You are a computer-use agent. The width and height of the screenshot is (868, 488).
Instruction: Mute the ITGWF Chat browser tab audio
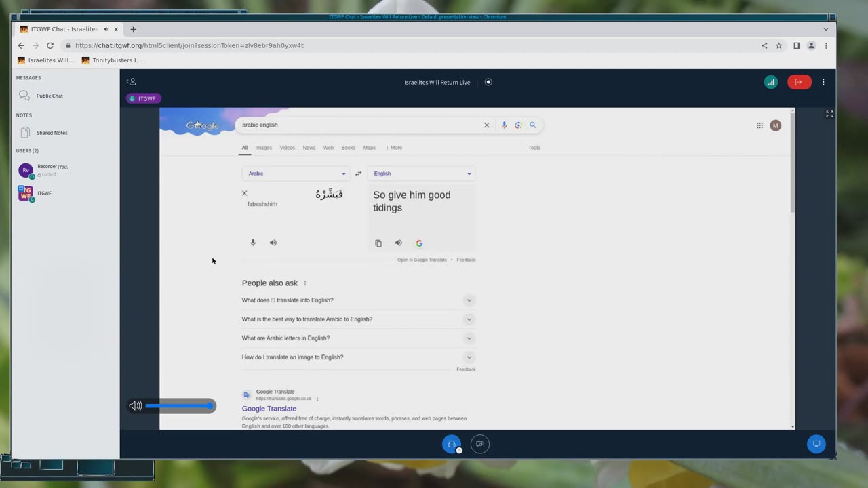tap(106, 29)
